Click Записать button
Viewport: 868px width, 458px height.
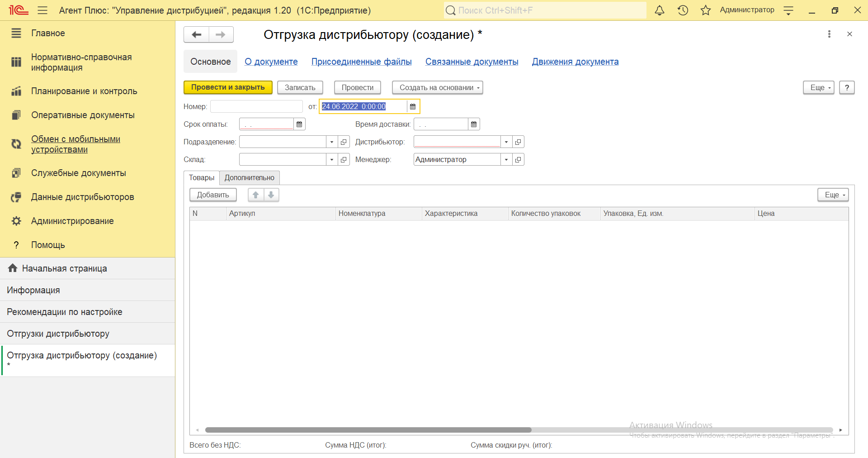(300, 87)
